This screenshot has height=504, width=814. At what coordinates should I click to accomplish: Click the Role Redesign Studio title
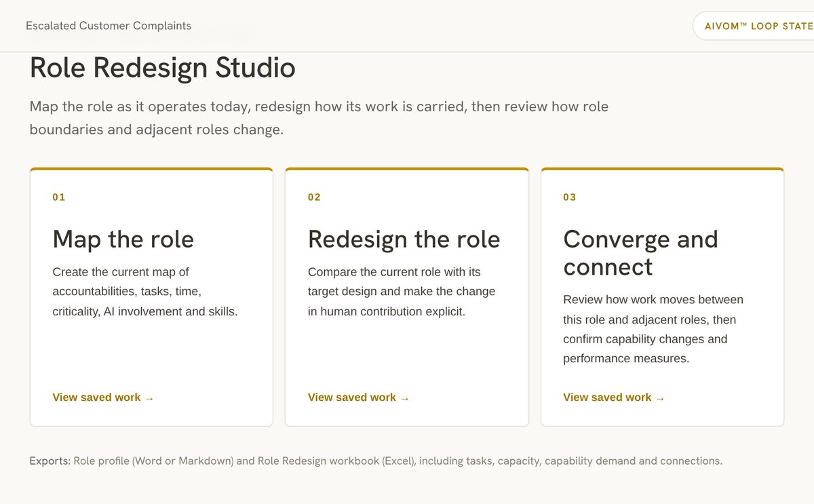click(x=163, y=68)
